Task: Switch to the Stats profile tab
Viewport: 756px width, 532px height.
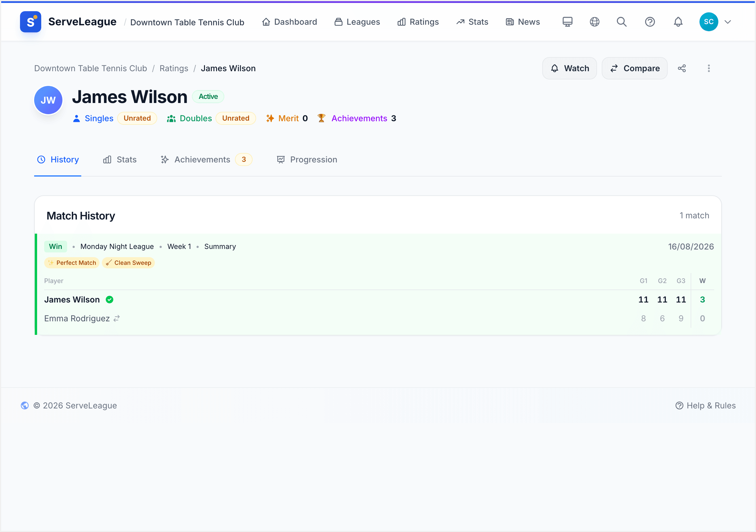Action: [x=120, y=160]
